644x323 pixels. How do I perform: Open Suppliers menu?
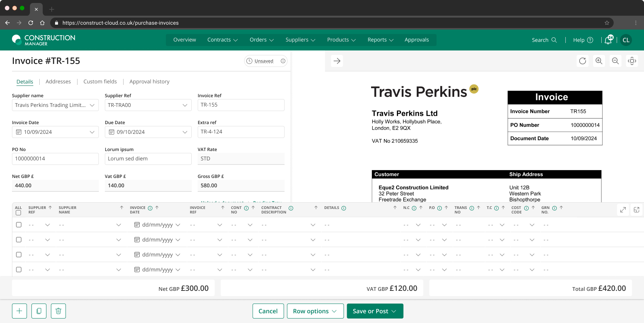(301, 40)
